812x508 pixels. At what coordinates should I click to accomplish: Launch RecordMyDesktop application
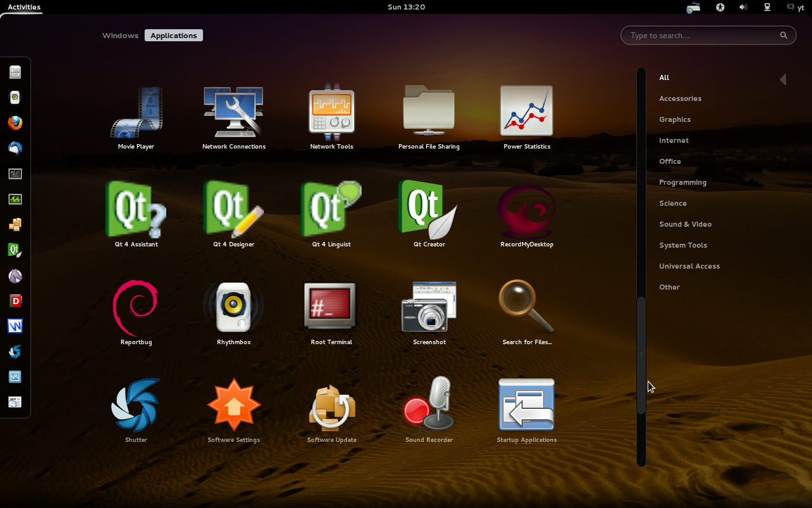point(527,211)
